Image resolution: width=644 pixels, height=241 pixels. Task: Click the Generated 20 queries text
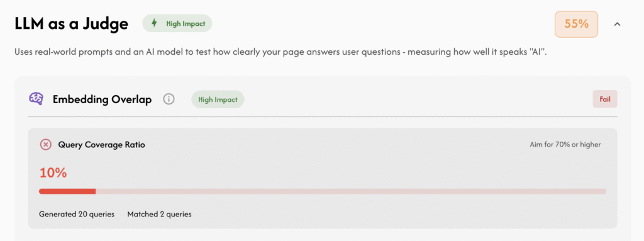pos(77,215)
